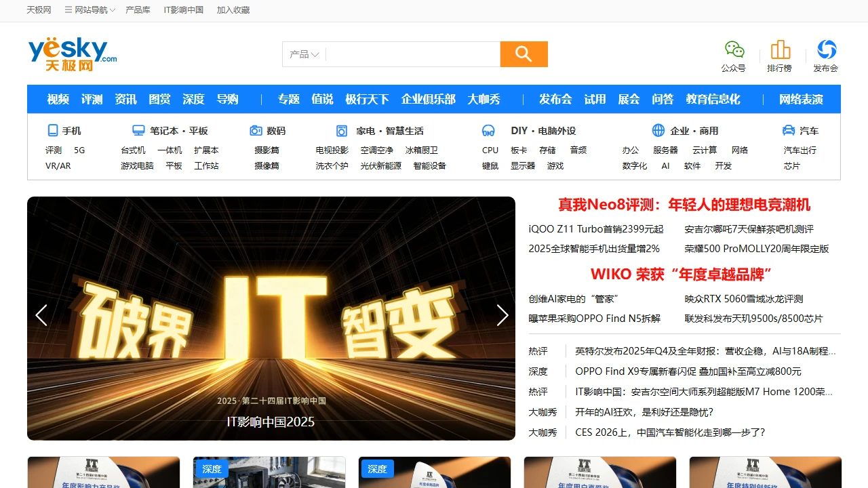Open the 排行榜 ranking icon
Viewport: 868px width, 488px height.
point(780,49)
